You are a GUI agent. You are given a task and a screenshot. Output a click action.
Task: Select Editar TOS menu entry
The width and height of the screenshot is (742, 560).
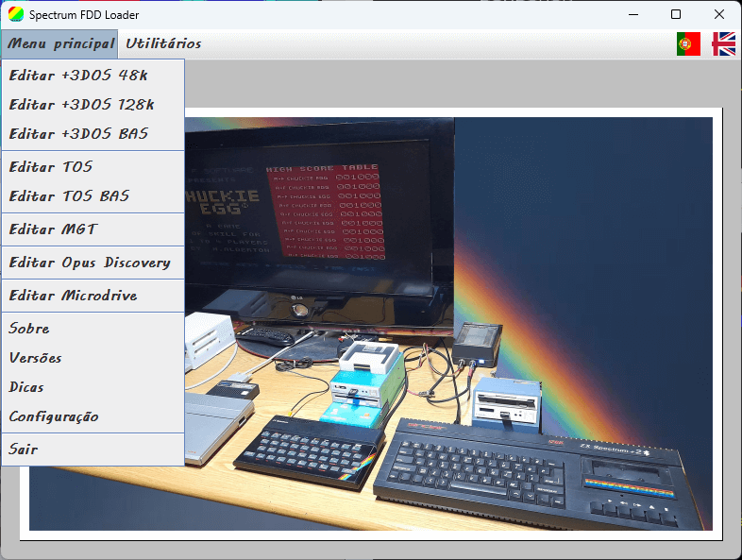[93, 166]
